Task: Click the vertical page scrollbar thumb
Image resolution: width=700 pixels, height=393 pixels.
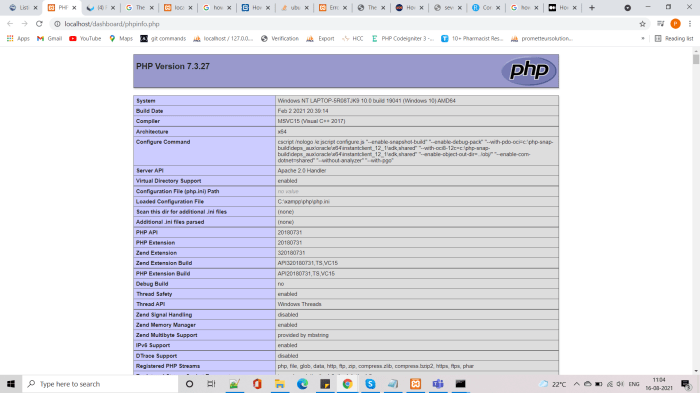Action: pyautogui.click(x=696, y=59)
